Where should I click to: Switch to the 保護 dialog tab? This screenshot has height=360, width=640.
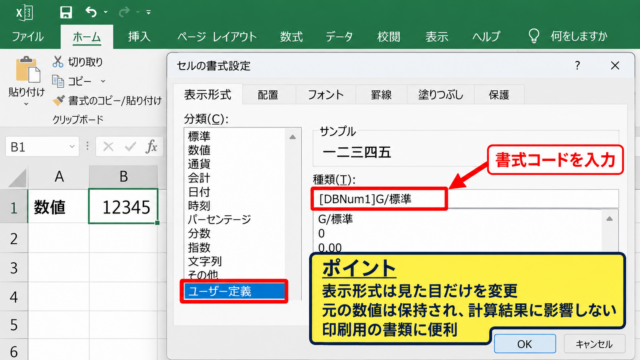(x=499, y=95)
